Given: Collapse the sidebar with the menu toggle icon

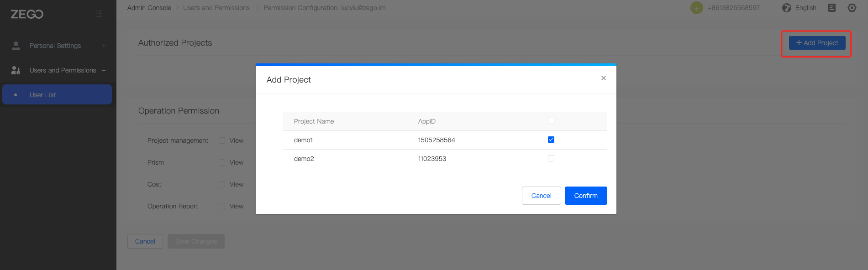Looking at the screenshot, I should tap(99, 14).
